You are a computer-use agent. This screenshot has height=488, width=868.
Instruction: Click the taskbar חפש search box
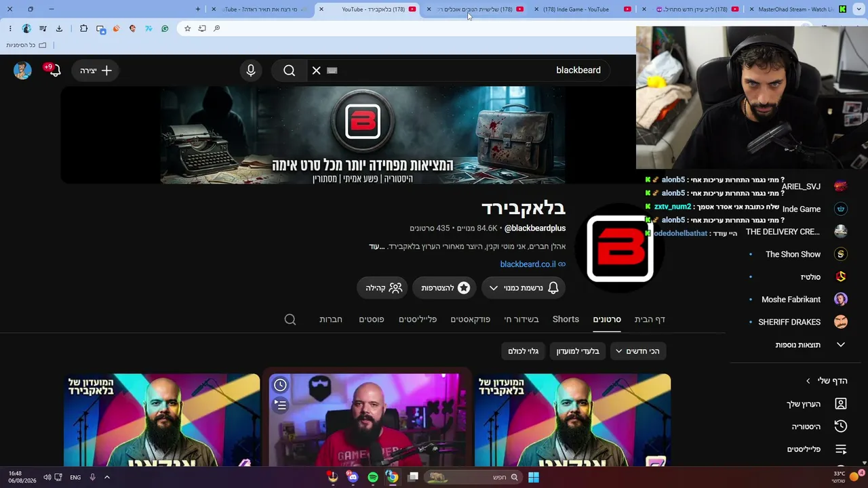pos(473,477)
